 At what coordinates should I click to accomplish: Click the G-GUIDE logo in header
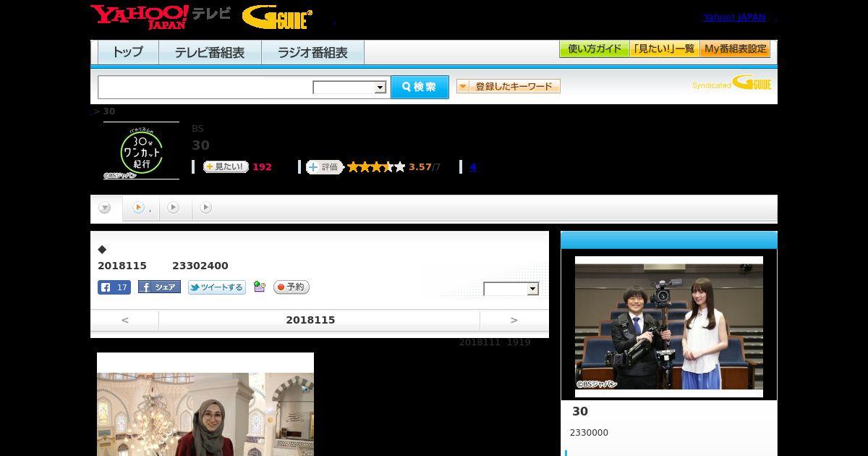[277, 17]
